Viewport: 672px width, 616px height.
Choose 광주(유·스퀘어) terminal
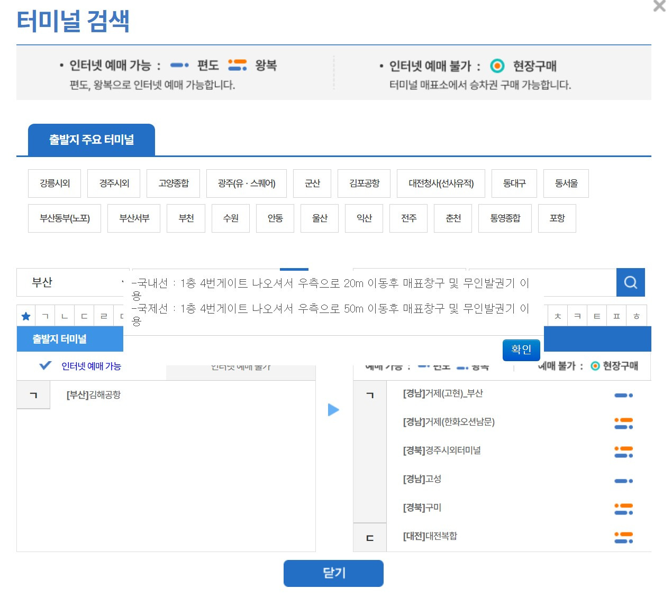click(247, 183)
